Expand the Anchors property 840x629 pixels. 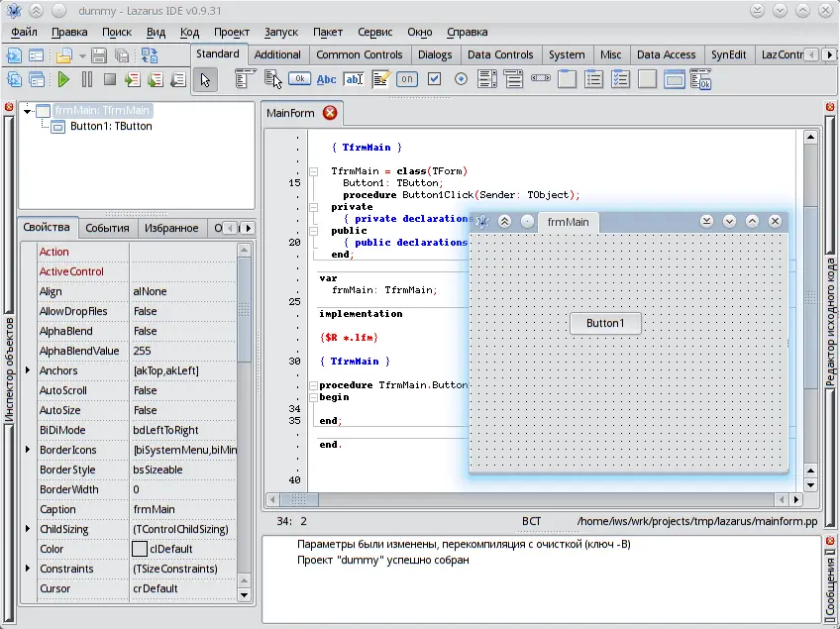[x=28, y=370]
